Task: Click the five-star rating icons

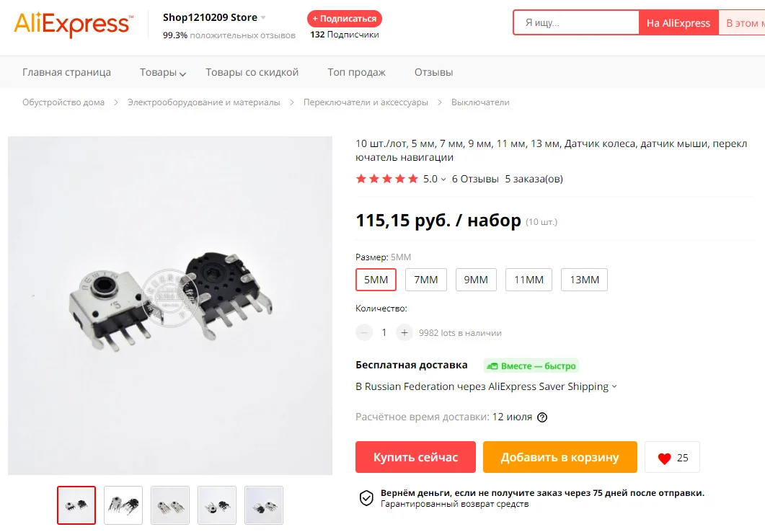Action: point(387,179)
